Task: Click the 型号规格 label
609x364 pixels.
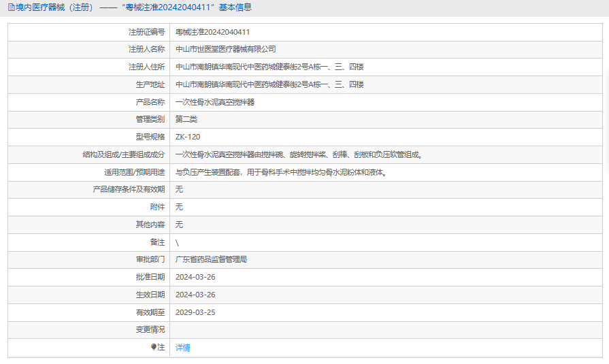Action: pos(150,137)
